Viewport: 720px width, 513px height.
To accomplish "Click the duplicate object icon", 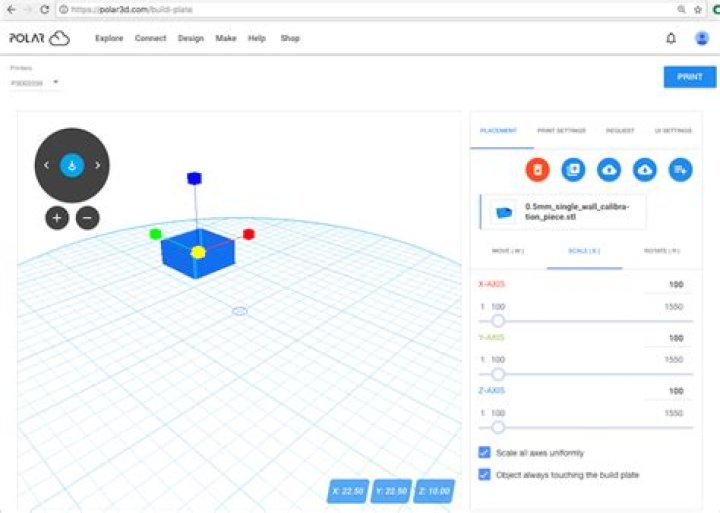I will 573,170.
